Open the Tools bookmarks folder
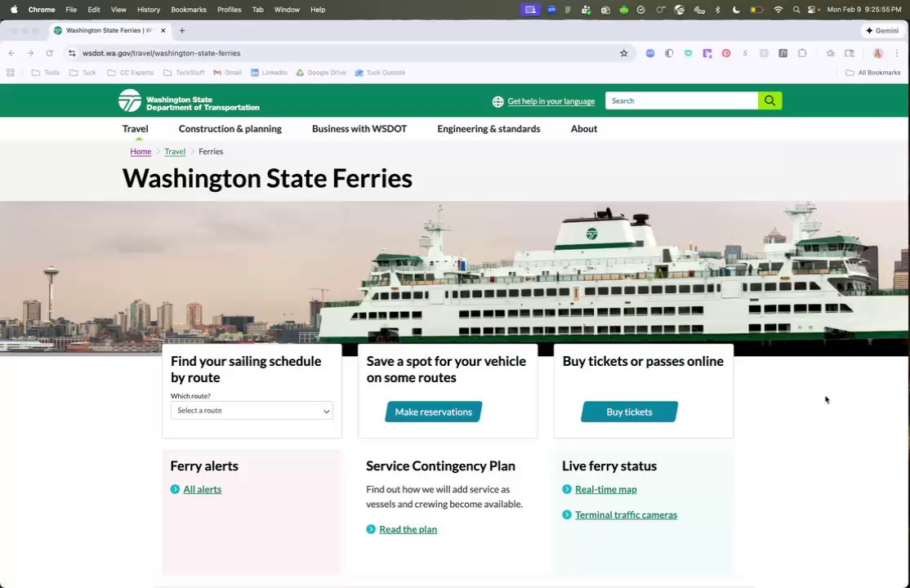 point(45,73)
